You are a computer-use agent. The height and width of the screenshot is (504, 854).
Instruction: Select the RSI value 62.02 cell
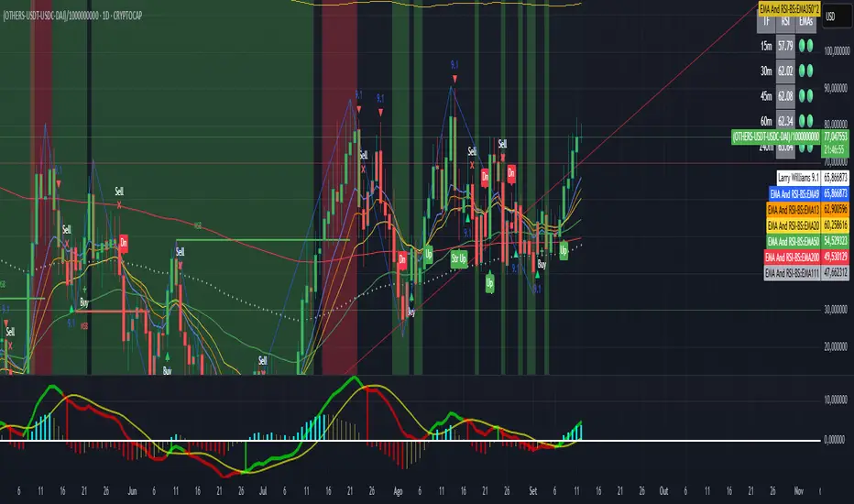click(x=785, y=71)
